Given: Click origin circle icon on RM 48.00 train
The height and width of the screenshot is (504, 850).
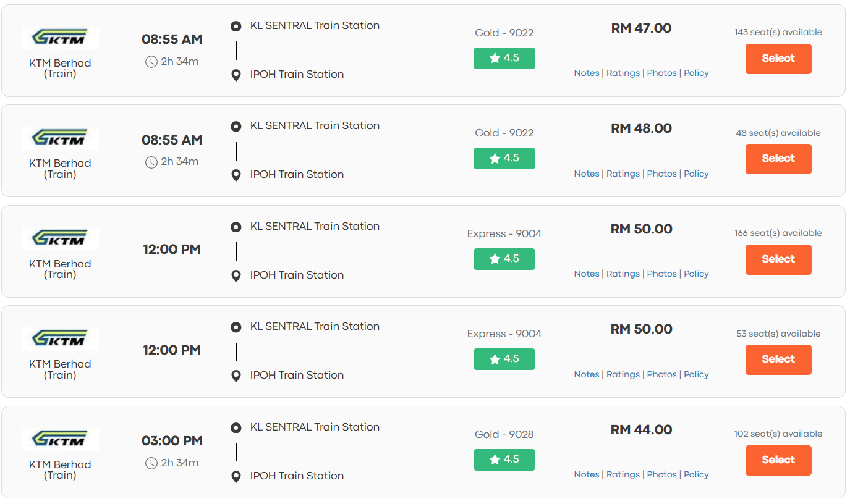Looking at the screenshot, I should tap(236, 127).
